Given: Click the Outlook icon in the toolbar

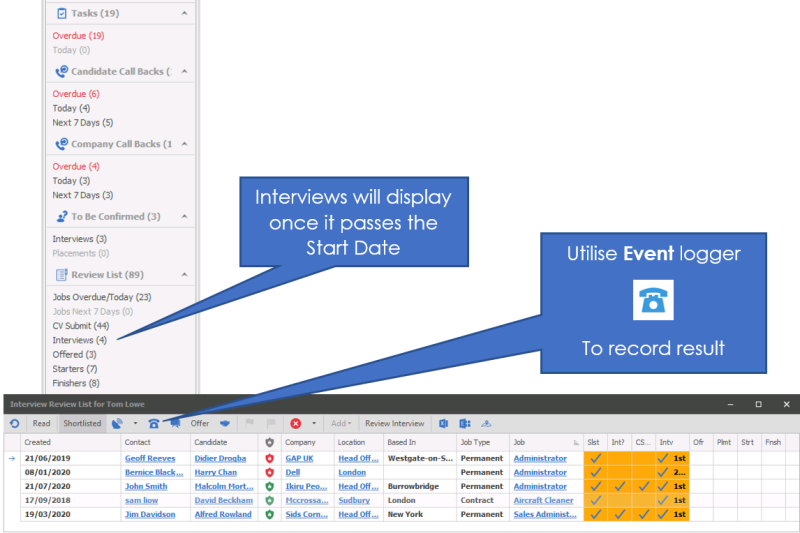Looking at the screenshot, I should click(445, 423).
